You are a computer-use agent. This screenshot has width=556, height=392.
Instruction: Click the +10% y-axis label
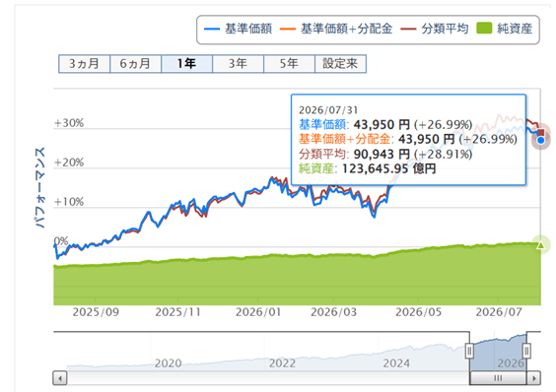[69, 202]
